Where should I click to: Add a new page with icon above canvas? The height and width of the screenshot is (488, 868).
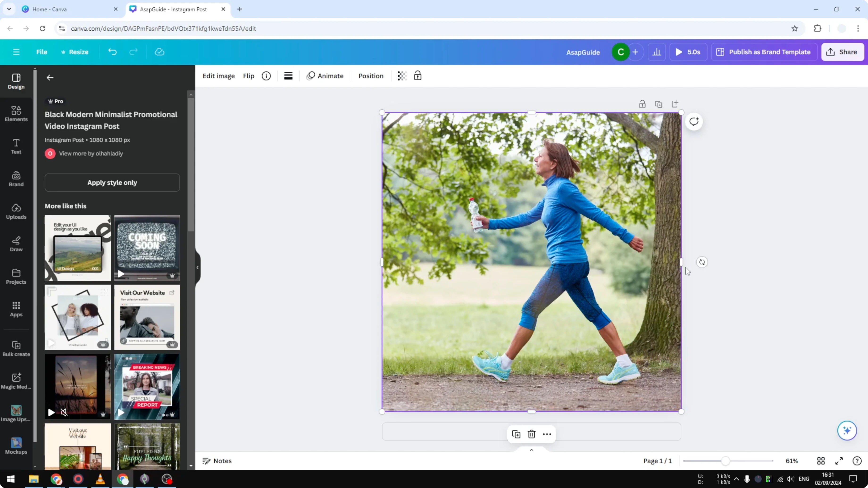tap(675, 104)
